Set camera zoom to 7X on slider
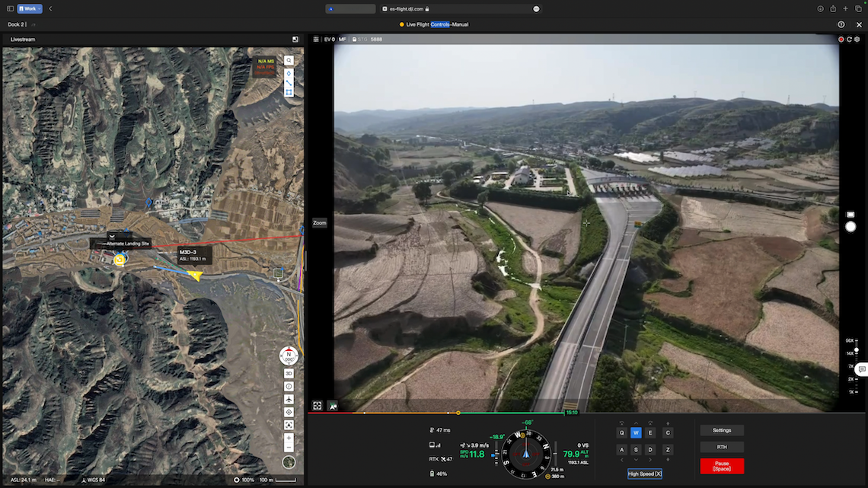This screenshot has height=488, width=868. 850,366
